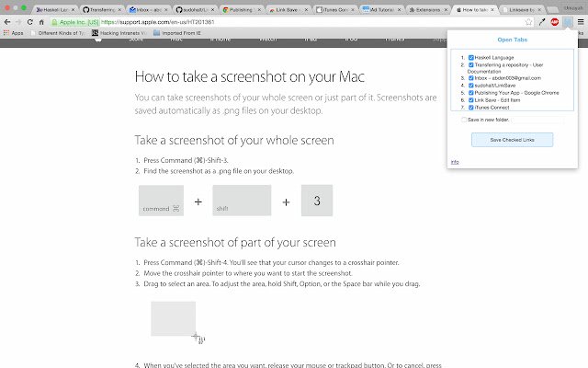Image resolution: width=588 pixels, height=368 pixels.
Task: Switch to the Transferring GitHub tab
Action: coord(100,10)
